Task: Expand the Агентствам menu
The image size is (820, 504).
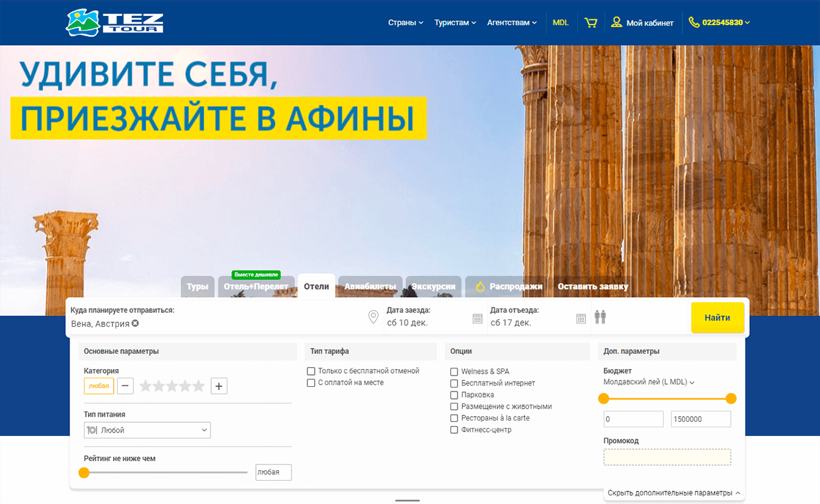Action: coord(512,22)
